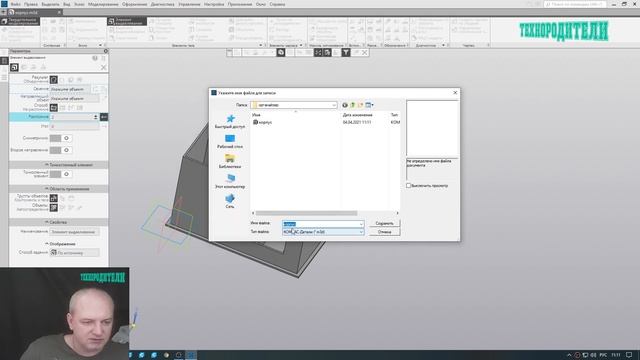This screenshot has height=360, width=640.
Task: Open the Способ задания dropdown
Action: pyautogui.click(x=74, y=253)
